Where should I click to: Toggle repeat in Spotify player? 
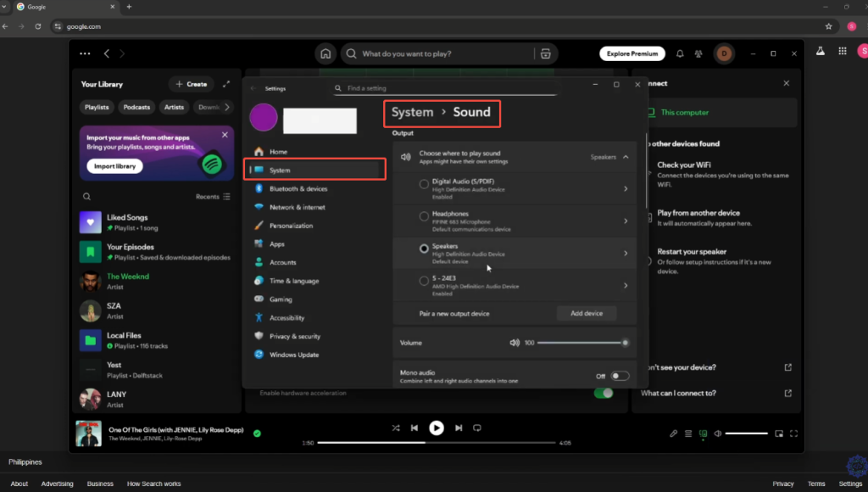click(477, 428)
